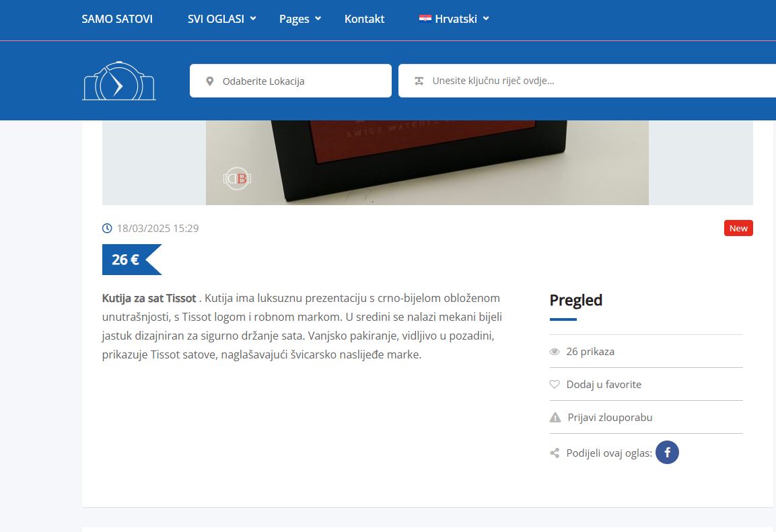
Task: Click the posting date 18/03/2025 15:29
Action: coord(158,229)
